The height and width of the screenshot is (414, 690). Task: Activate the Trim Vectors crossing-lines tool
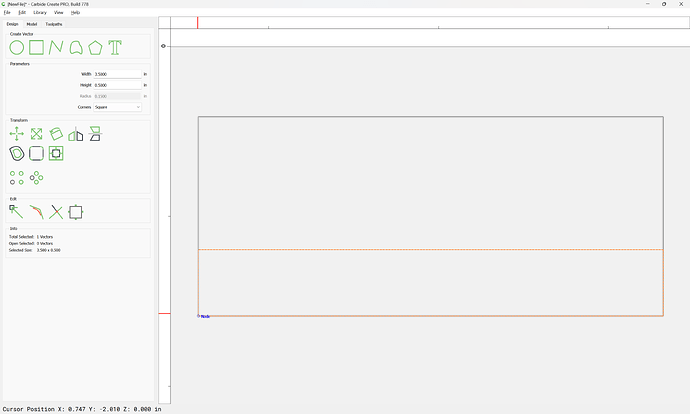click(56, 212)
